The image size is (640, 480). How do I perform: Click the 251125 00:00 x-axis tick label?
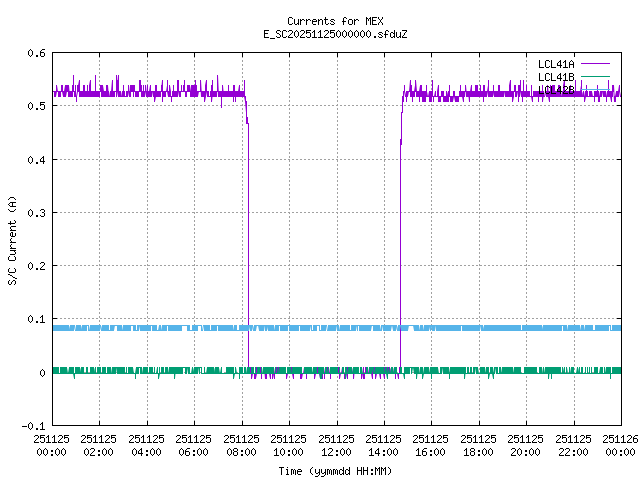pyautogui.click(x=51, y=444)
